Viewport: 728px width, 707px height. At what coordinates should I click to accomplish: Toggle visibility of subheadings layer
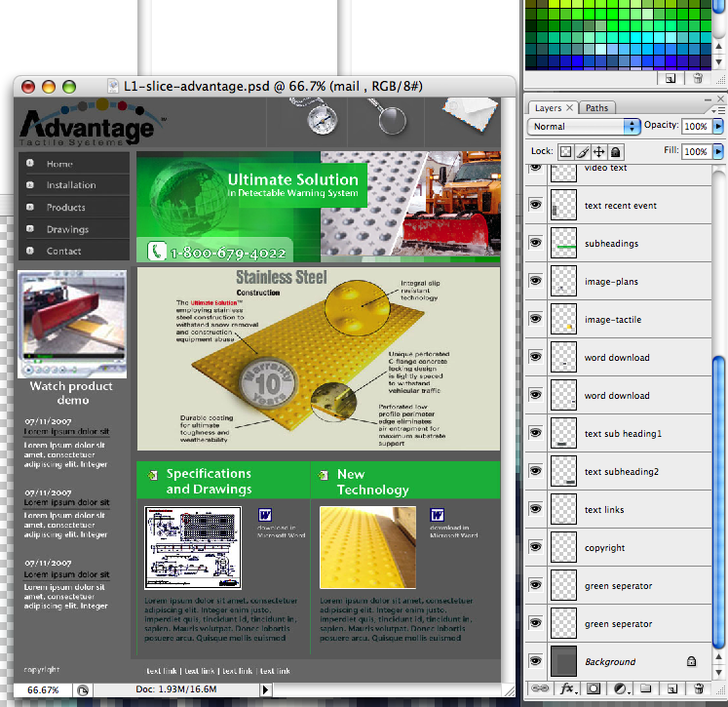point(535,244)
